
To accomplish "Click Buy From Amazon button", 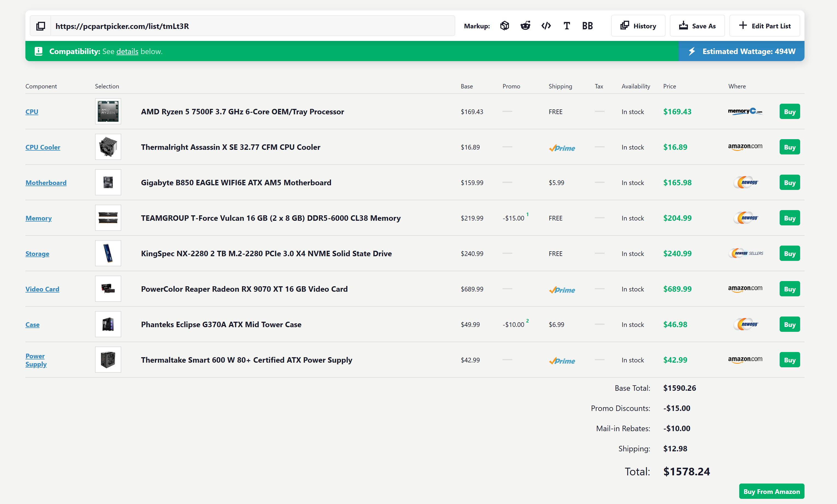I will [771, 491].
